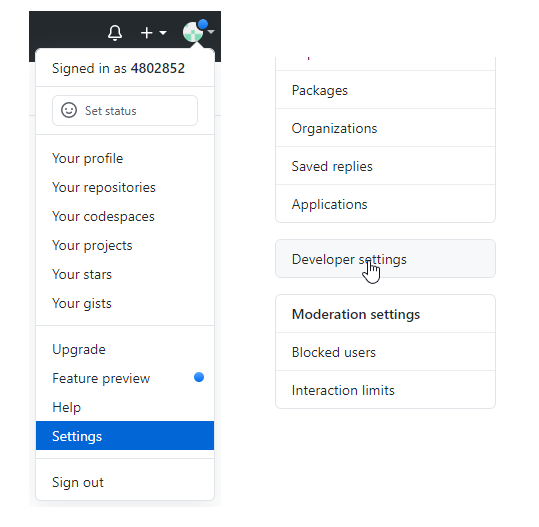Open Applications in the settings sidebar

(385, 204)
